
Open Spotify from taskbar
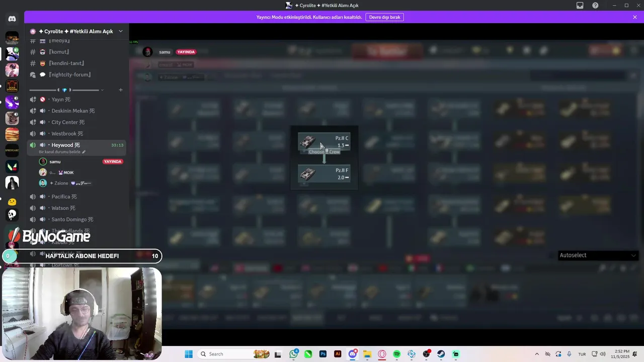click(396, 354)
